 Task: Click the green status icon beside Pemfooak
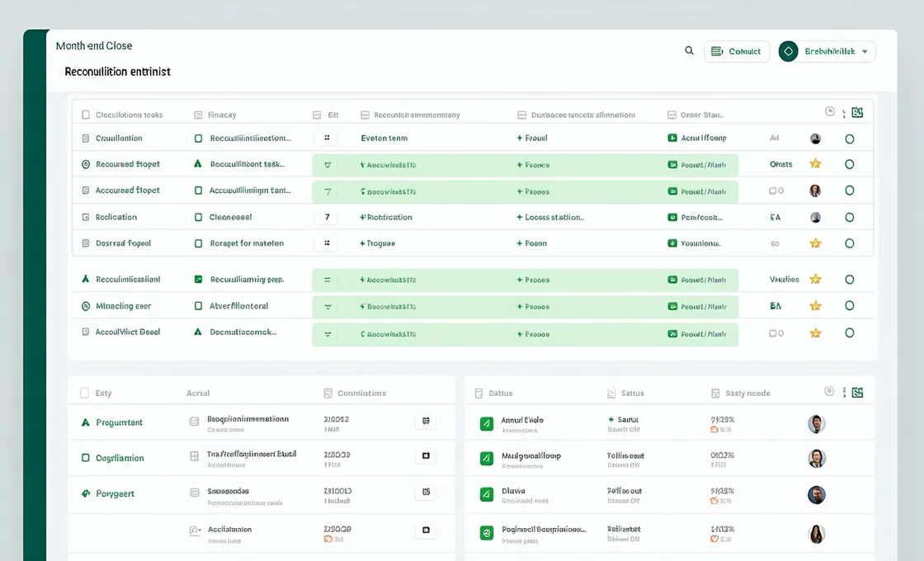(672, 218)
